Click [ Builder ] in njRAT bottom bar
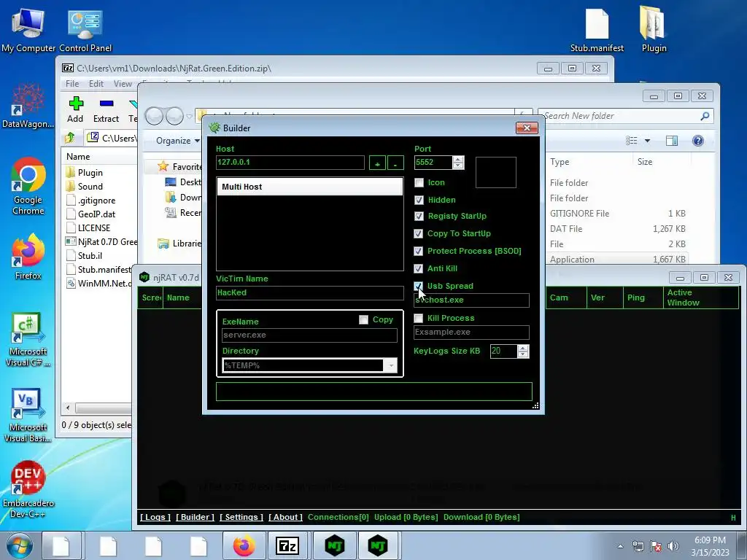This screenshot has height=560, width=747. pos(195,517)
